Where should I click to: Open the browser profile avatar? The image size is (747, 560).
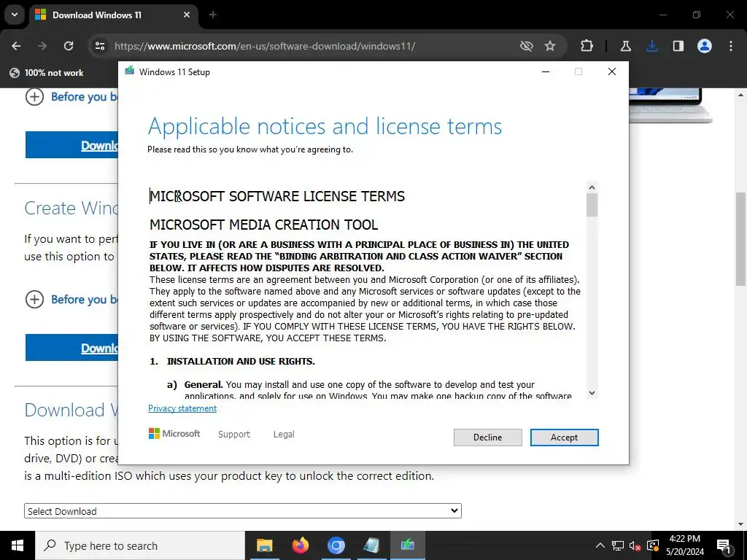pos(705,46)
